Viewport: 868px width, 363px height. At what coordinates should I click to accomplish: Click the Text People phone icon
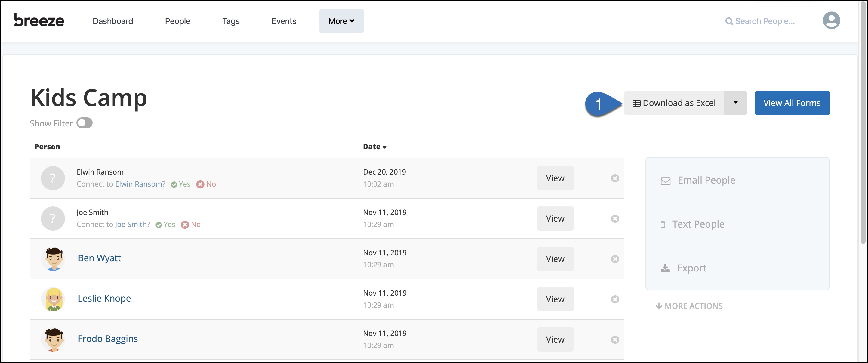[664, 224]
